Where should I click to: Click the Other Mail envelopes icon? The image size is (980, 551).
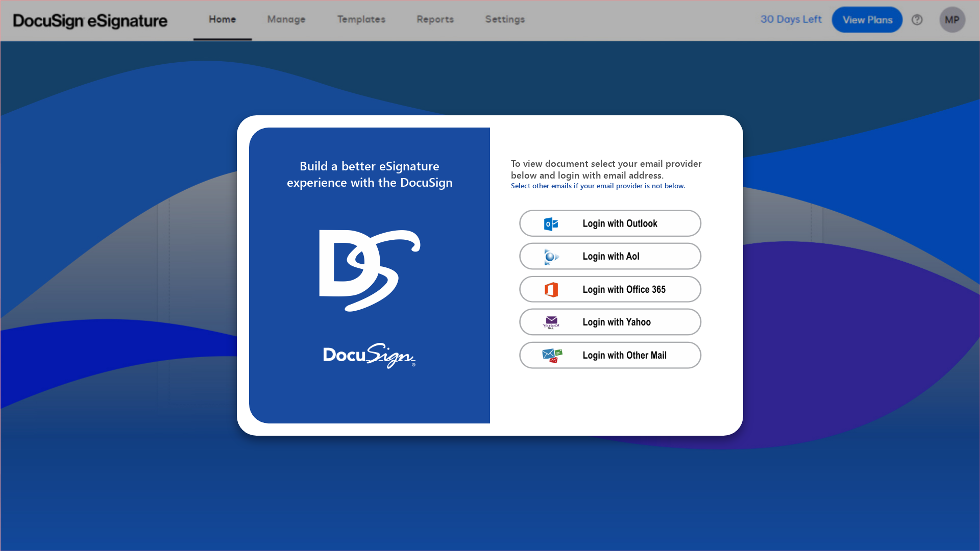(x=552, y=356)
